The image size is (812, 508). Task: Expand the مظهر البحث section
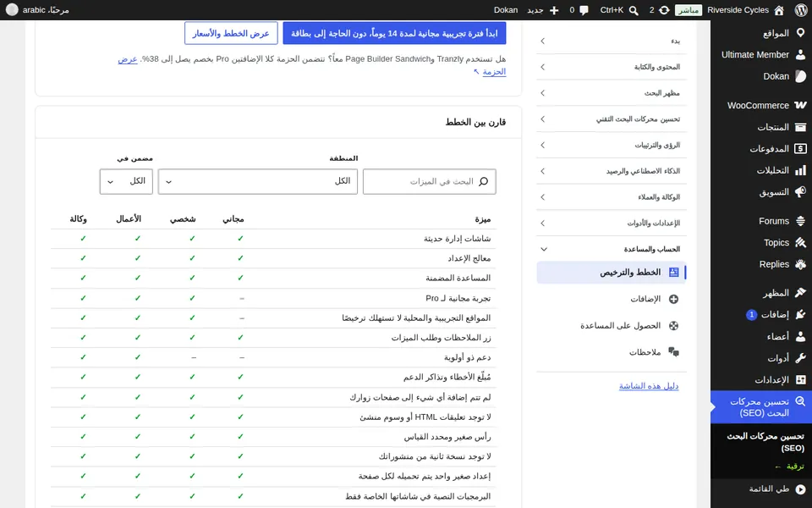click(x=612, y=93)
